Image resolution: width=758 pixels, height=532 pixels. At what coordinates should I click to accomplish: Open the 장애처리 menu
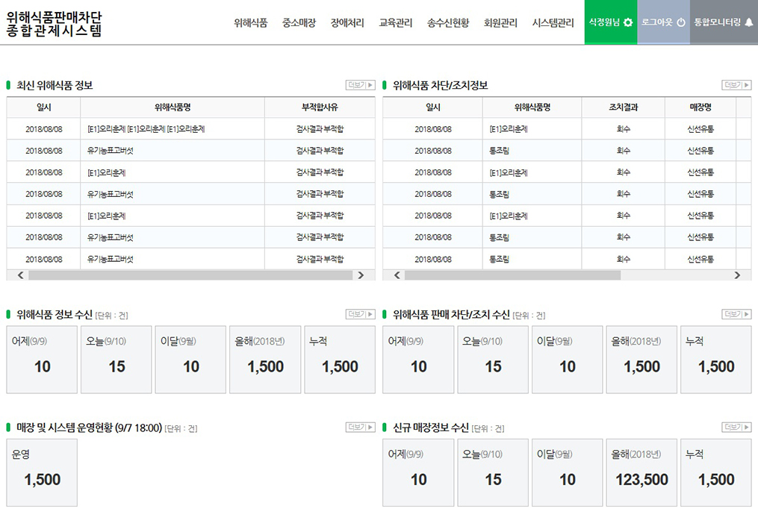pyautogui.click(x=347, y=22)
